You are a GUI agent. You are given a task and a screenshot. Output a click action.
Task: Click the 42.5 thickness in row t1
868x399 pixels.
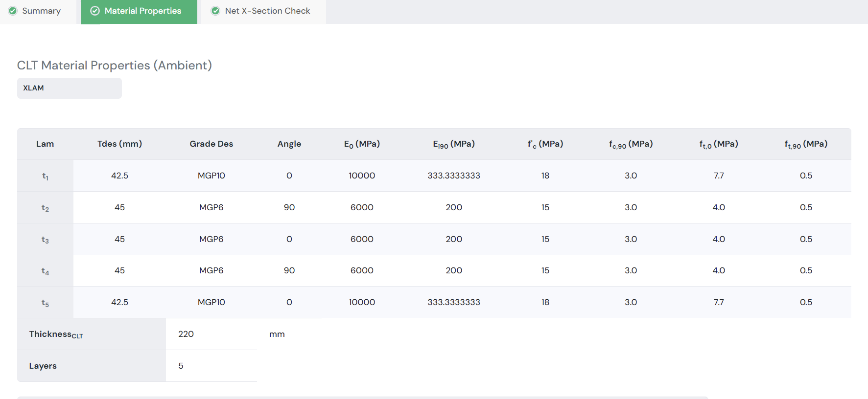coord(119,176)
